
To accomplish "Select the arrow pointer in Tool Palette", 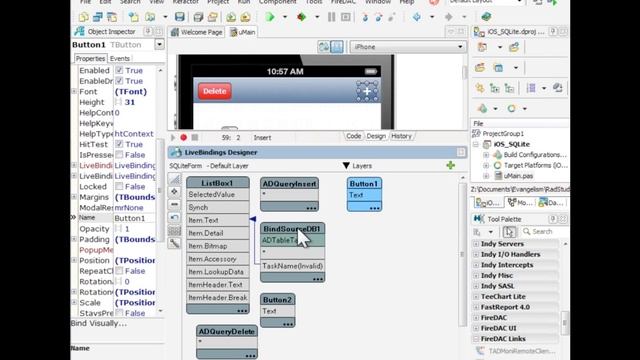I will coord(509,232).
